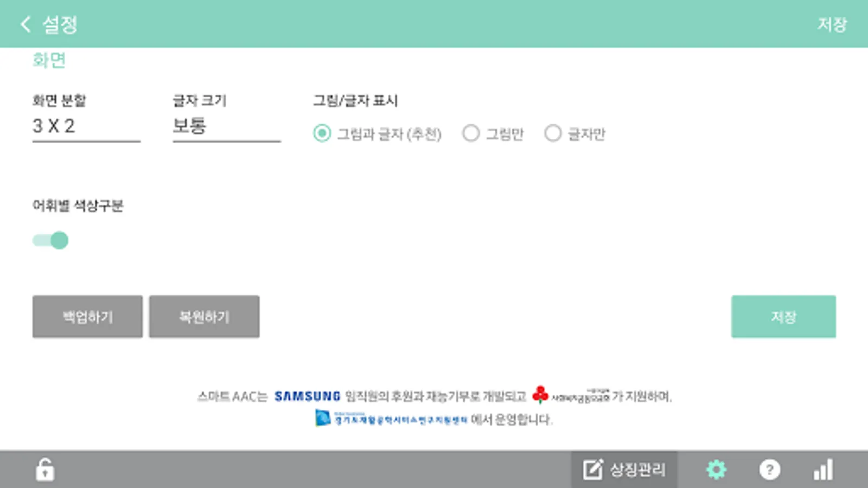Open the 화면 분할 3 X 2 dropdown
This screenshot has width=868, height=488.
coord(86,126)
